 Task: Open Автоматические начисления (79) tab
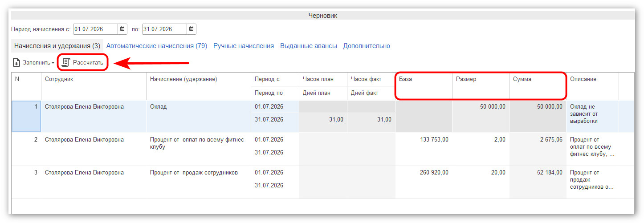point(157,46)
